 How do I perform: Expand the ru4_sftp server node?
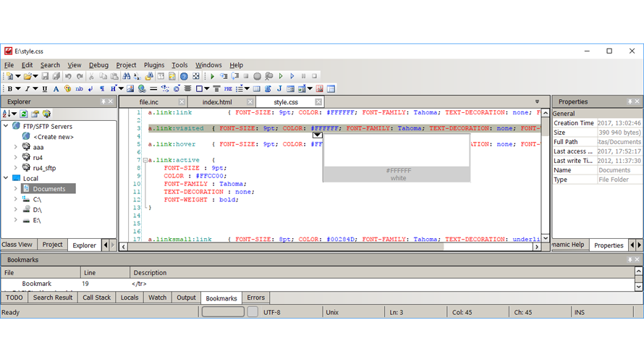(16, 168)
